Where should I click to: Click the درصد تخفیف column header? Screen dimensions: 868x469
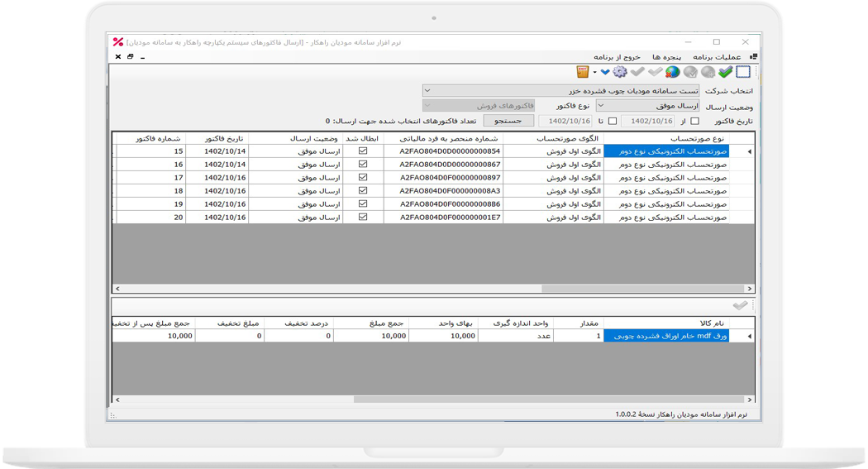(298, 323)
